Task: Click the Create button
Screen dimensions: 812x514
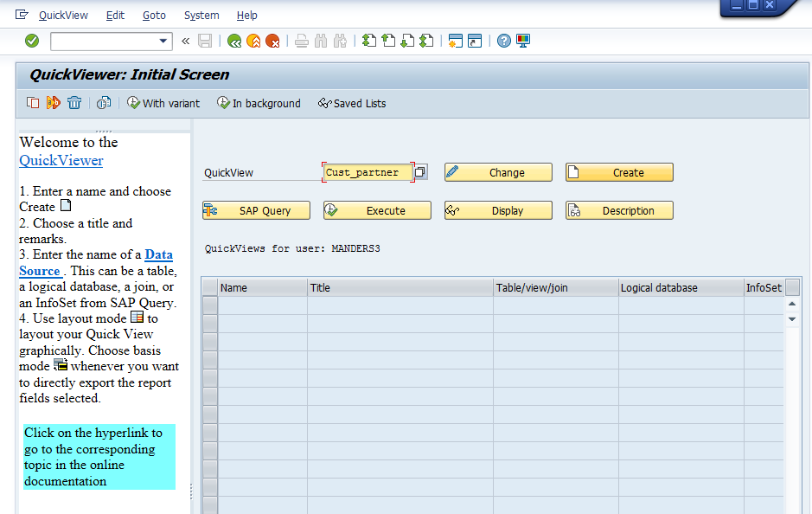Action: click(x=619, y=172)
